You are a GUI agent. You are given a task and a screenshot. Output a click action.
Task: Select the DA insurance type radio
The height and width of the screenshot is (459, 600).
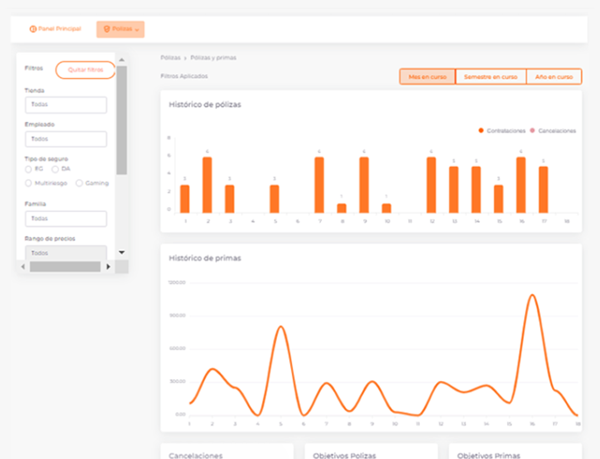tap(55, 169)
